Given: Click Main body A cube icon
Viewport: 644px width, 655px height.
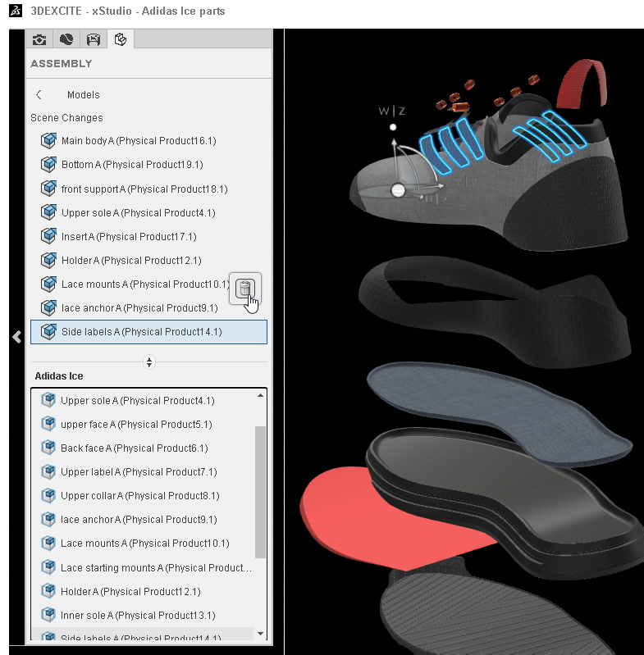Looking at the screenshot, I should point(48,140).
